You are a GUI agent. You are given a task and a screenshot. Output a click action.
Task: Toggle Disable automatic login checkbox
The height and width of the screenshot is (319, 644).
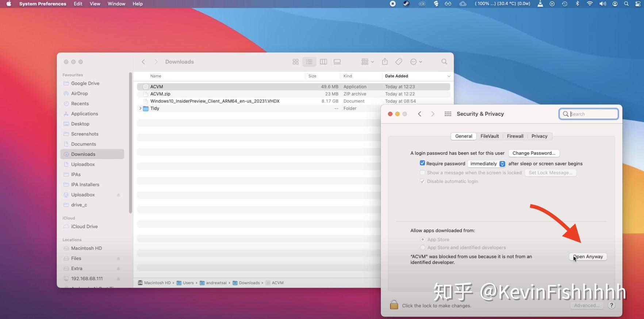coord(422,181)
